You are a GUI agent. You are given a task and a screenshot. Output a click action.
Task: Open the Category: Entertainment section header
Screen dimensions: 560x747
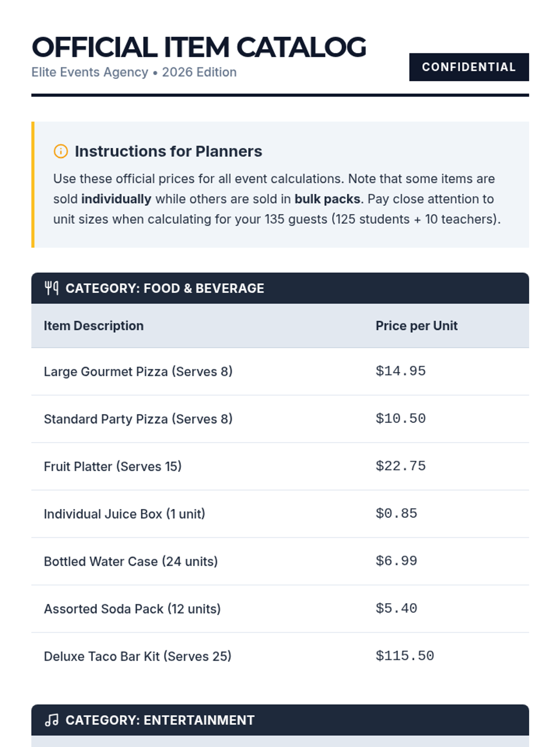click(x=160, y=720)
